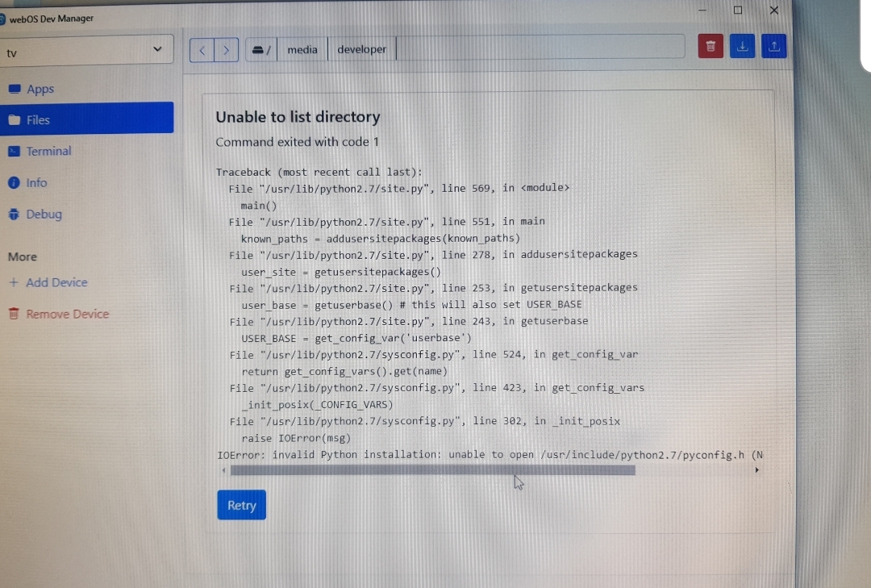This screenshot has width=871, height=588.
Task: Click the red delete trash button
Action: (x=710, y=47)
